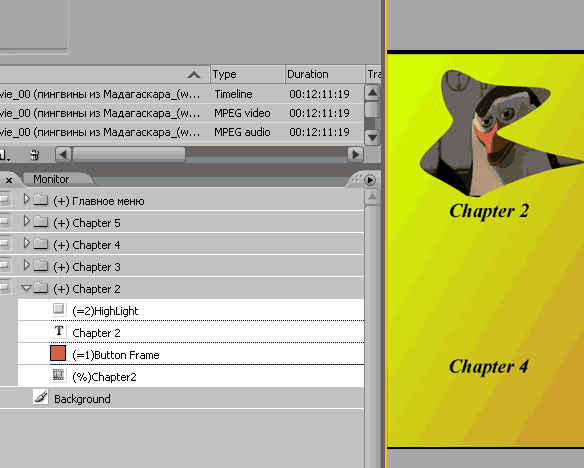Image resolution: width=584 pixels, height=468 pixels.
Task: Select the (+) Chapter 2 layer name
Action: coord(87,289)
